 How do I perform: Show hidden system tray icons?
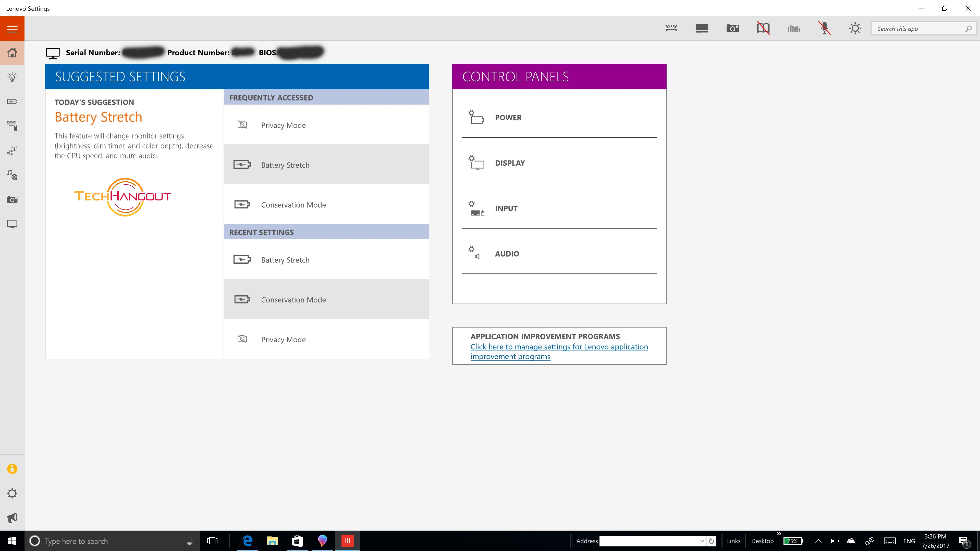click(x=818, y=541)
